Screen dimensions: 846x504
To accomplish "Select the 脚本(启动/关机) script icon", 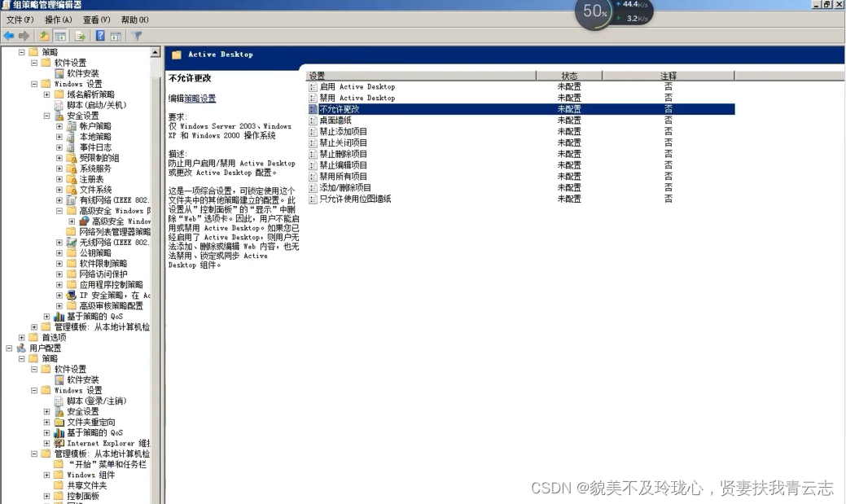I will [x=59, y=105].
